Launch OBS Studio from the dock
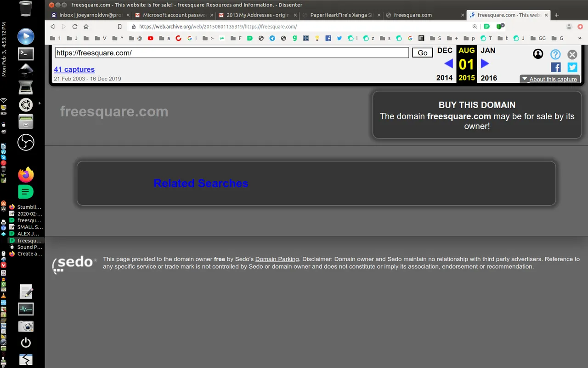 pos(26,142)
